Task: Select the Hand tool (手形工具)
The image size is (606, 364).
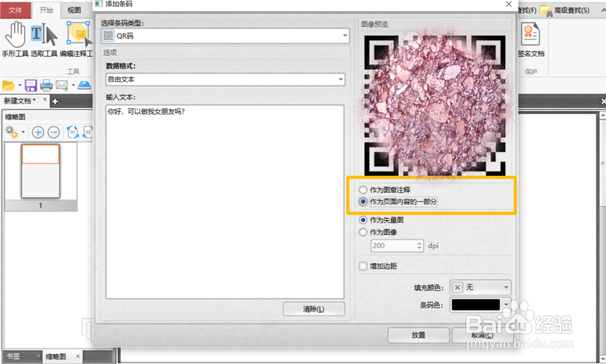Action: point(16,33)
